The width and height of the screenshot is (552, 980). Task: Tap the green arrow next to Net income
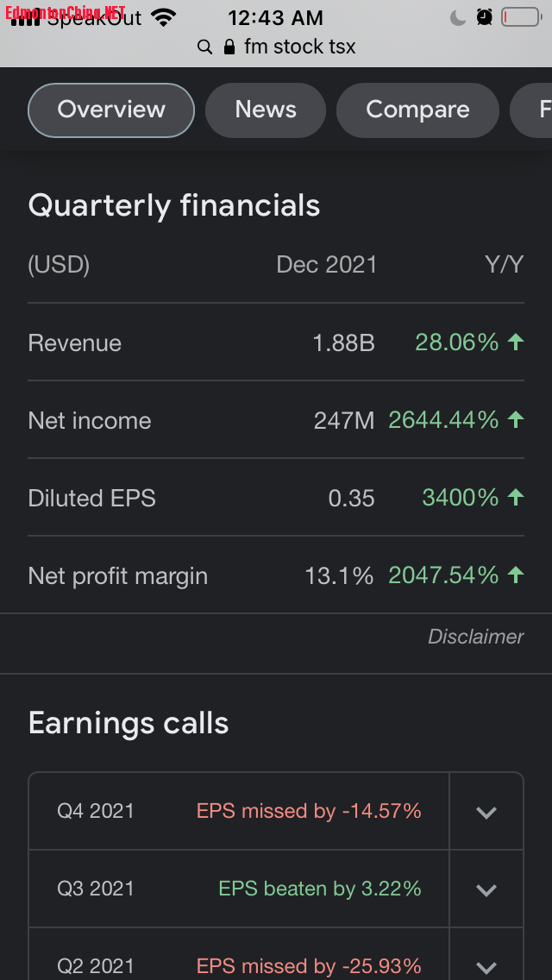coord(516,420)
